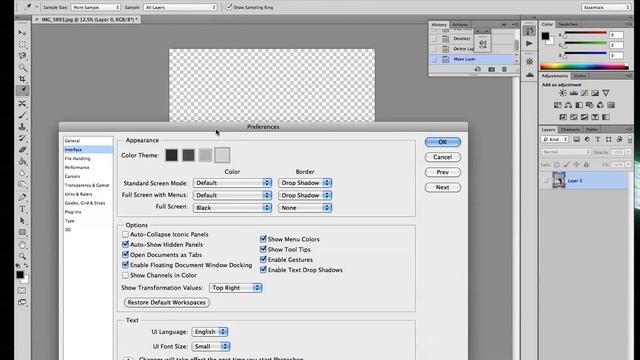Click the Layer 0 thumbnail
Image resolution: width=640 pixels, height=360 pixels.
click(x=559, y=180)
